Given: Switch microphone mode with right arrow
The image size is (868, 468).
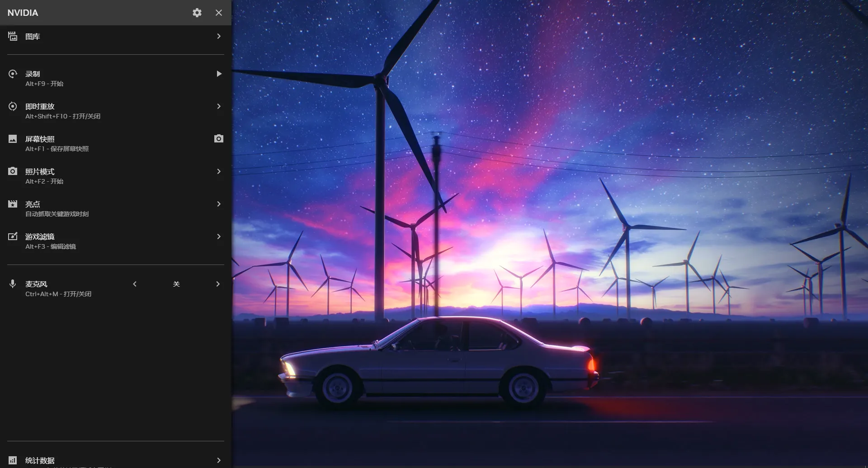Looking at the screenshot, I should 218,284.
